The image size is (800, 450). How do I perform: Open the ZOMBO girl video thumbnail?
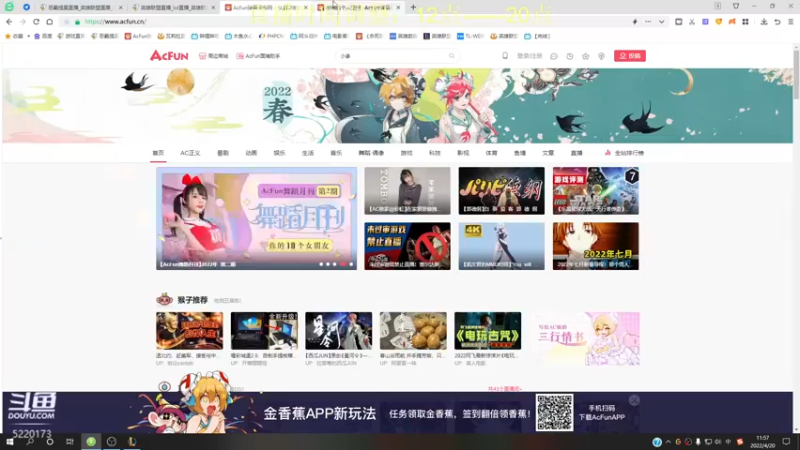[407, 190]
